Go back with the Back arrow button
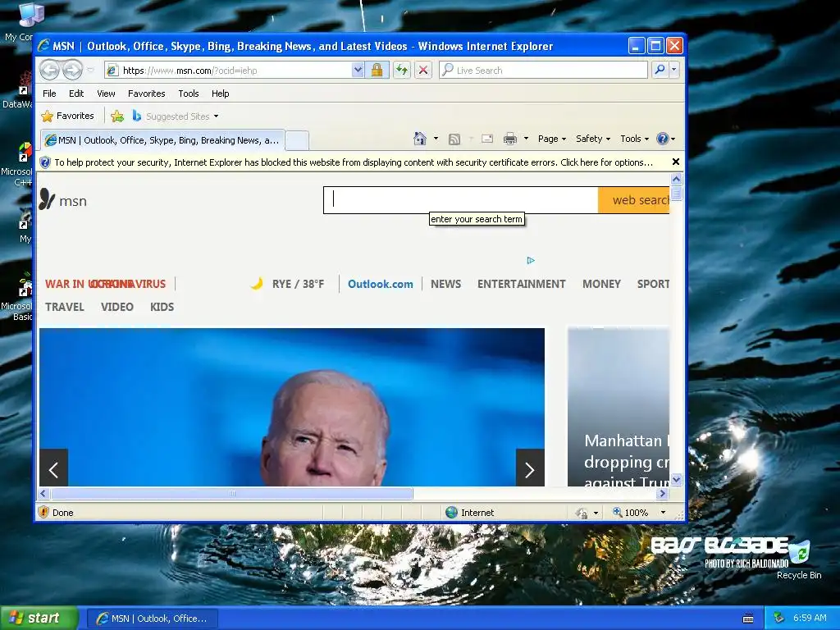 49,71
